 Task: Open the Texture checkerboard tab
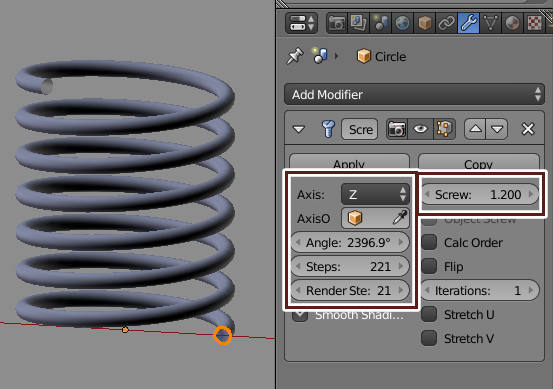tap(534, 23)
